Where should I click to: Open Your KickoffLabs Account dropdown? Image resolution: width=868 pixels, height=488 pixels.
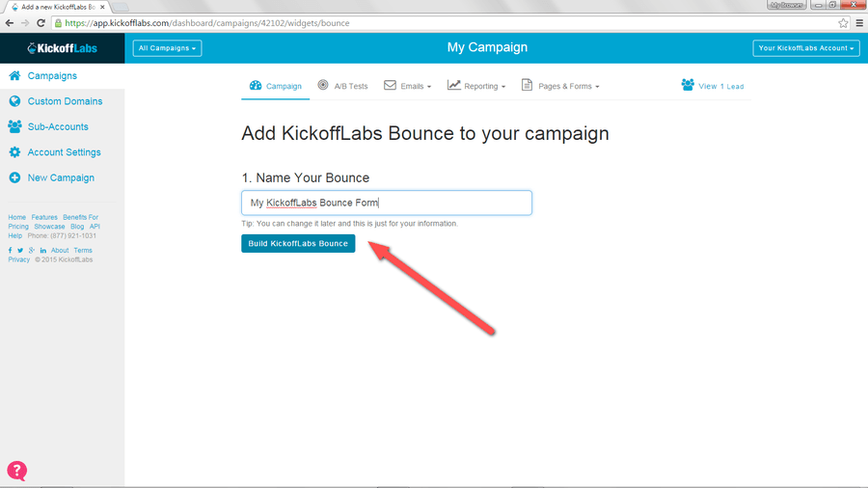tap(805, 48)
